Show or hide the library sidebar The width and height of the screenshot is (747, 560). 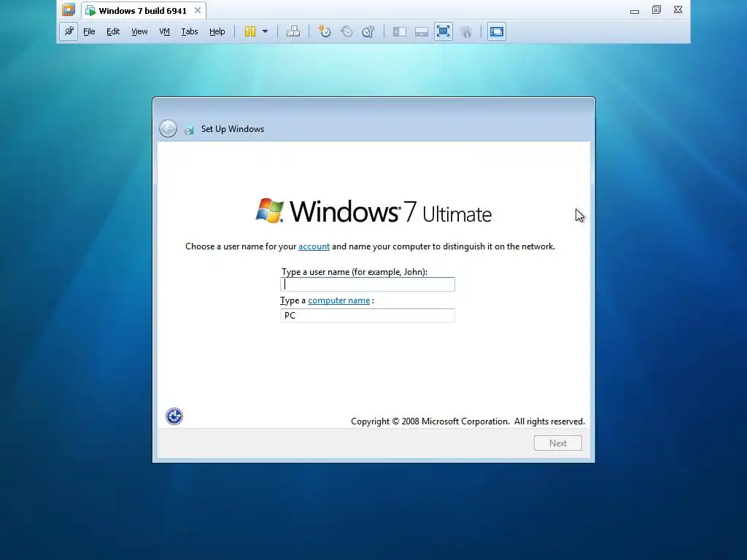pyautogui.click(x=399, y=31)
